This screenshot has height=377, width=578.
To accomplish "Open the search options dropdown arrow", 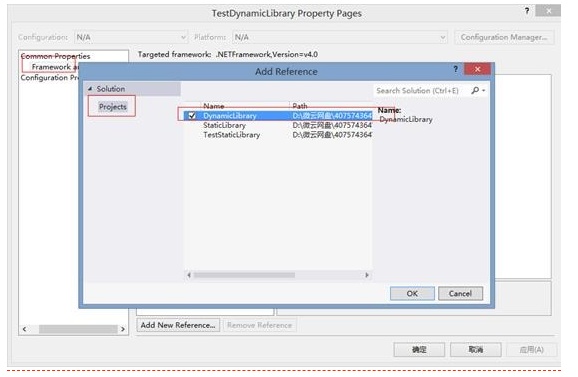I will pyautogui.click(x=484, y=91).
